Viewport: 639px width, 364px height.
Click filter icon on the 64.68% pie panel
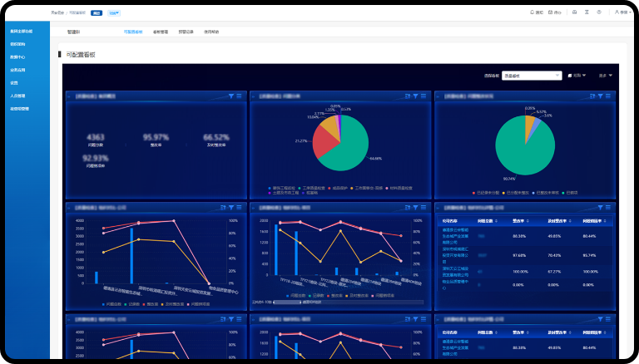click(416, 96)
